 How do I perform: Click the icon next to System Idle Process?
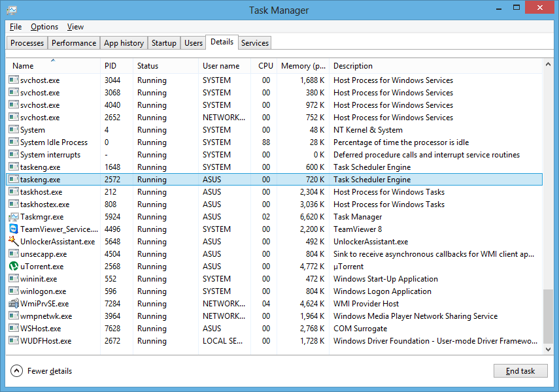tap(13, 142)
